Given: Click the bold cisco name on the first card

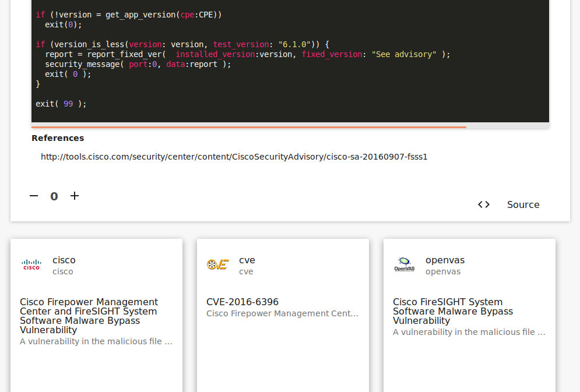Looking at the screenshot, I should [x=64, y=260].
